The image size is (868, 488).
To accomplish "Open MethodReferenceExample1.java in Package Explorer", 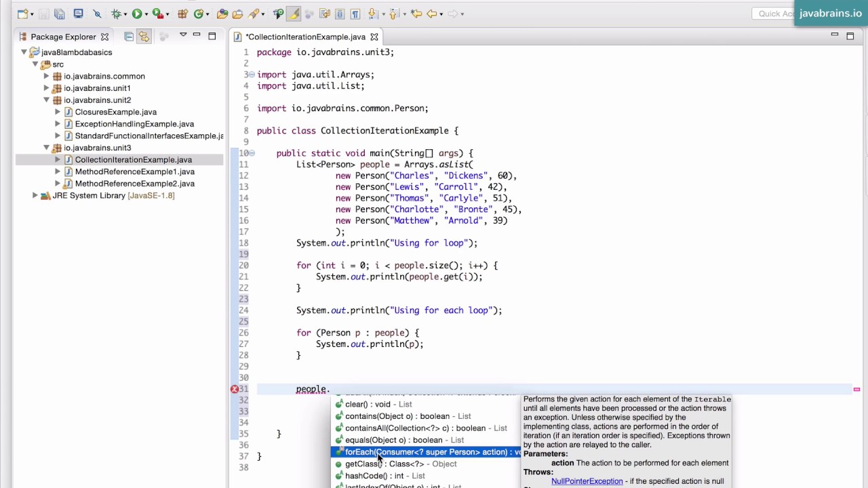I will pyautogui.click(x=134, y=171).
